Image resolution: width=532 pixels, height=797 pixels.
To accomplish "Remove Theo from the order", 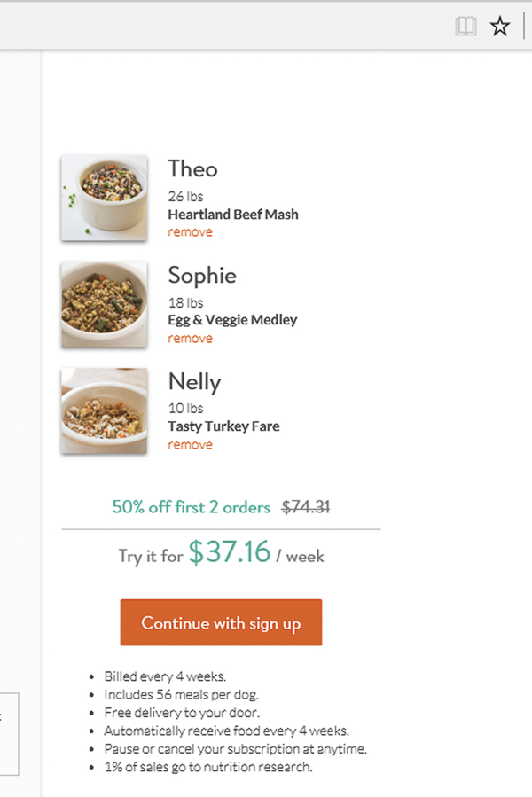I will click(x=190, y=232).
